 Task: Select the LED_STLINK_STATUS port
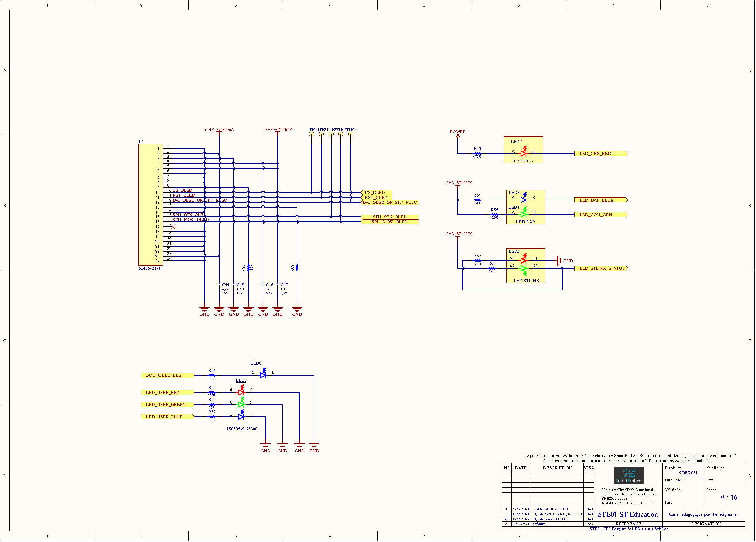pyautogui.click(x=601, y=268)
